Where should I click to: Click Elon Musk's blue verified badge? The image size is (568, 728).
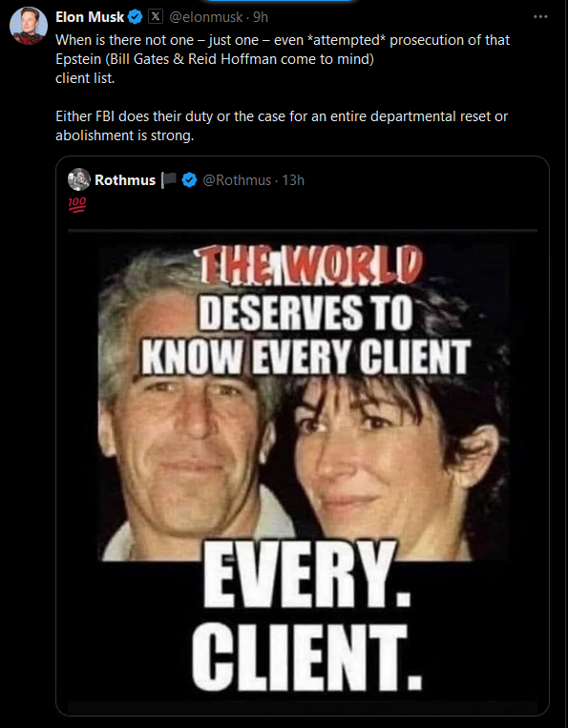136,17
